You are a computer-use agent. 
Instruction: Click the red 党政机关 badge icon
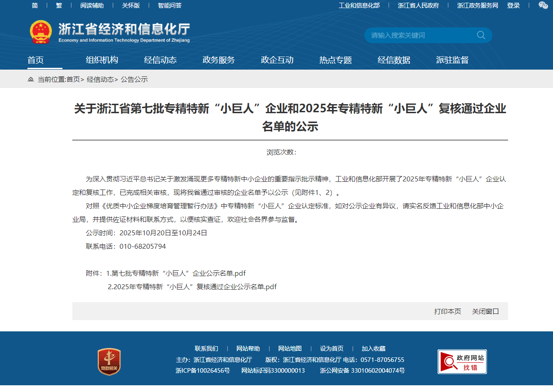point(109,361)
